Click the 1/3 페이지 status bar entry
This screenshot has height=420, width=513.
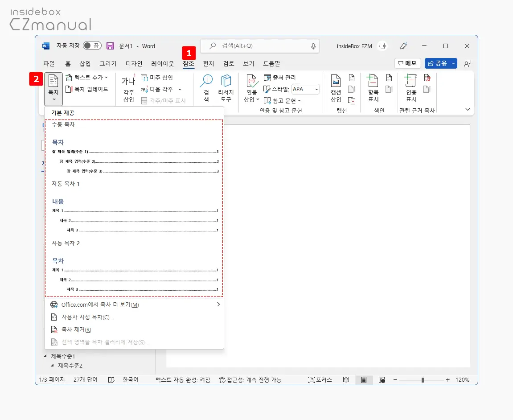coord(52,380)
